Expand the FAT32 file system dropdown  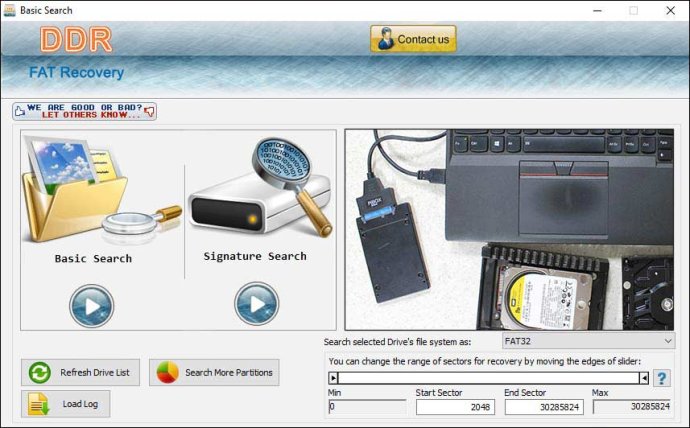coord(588,341)
